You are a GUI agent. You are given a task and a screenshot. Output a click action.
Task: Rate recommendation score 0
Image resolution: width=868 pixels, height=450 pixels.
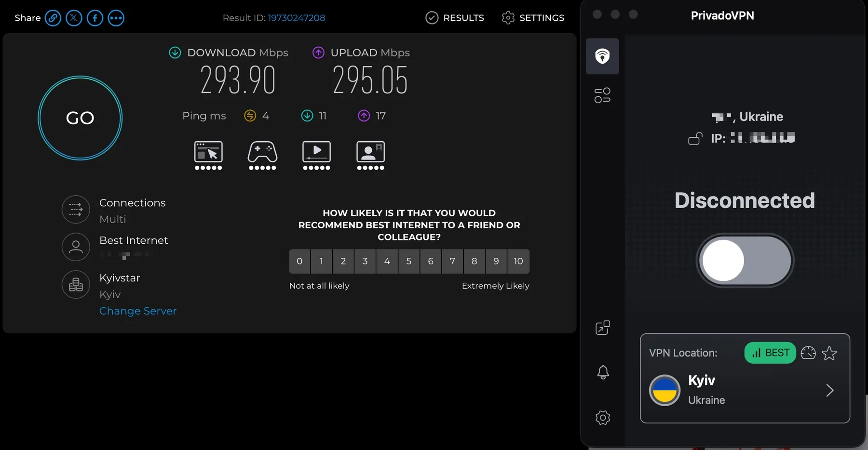(299, 261)
